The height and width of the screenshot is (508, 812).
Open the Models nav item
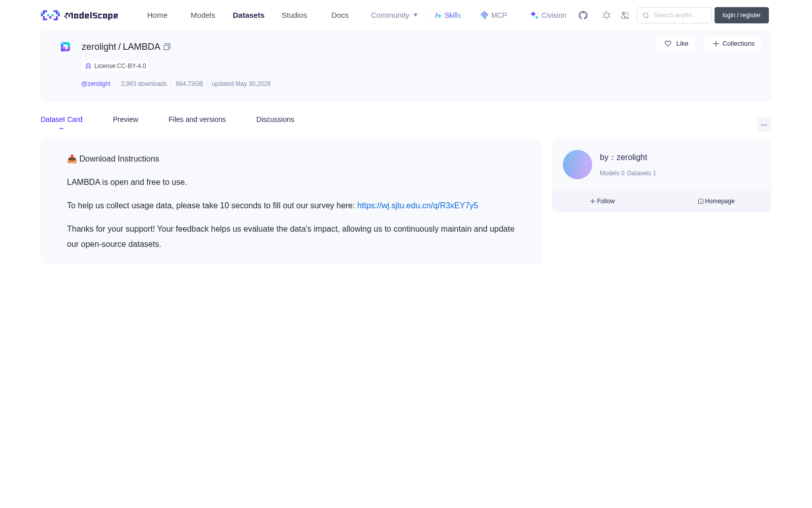click(203, 15)
